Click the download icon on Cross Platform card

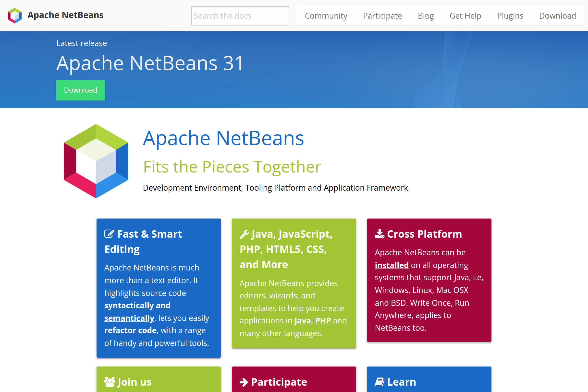click(380, 233)
